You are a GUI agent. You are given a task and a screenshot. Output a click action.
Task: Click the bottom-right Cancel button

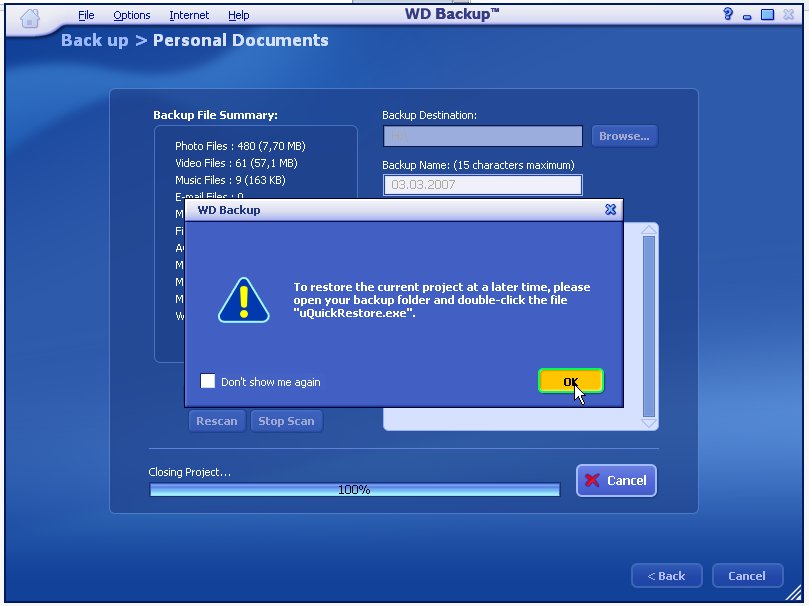[747, 576]
